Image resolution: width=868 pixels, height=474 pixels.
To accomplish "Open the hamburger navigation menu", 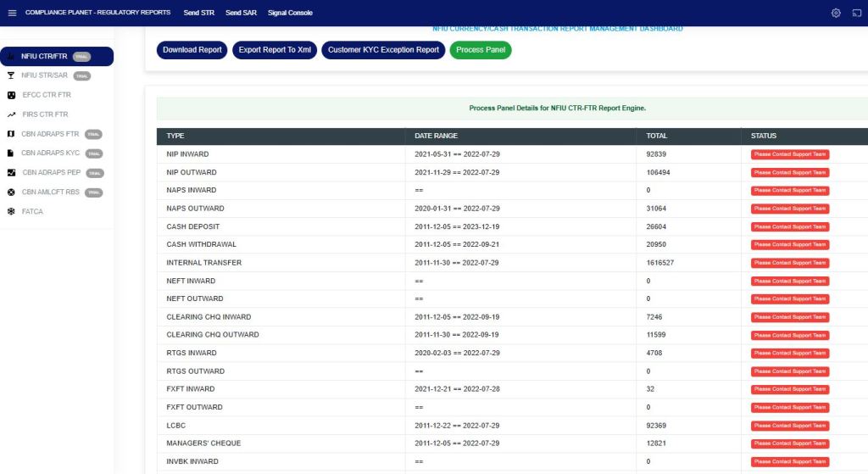I will click(x=12, y=13).
